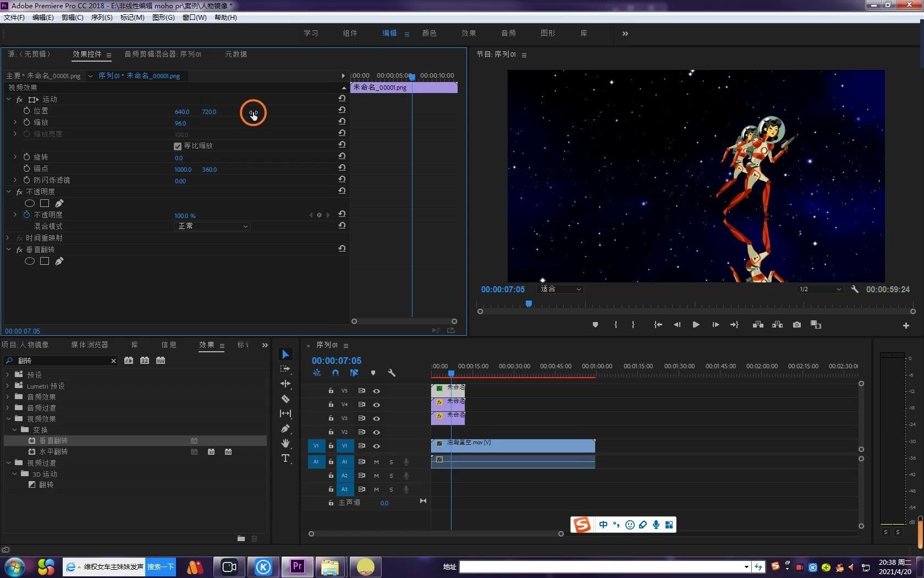The height and width of the screenshot is (578, 924).
Task: Step back one frame in Program monitor
Action: click(677, 325)
